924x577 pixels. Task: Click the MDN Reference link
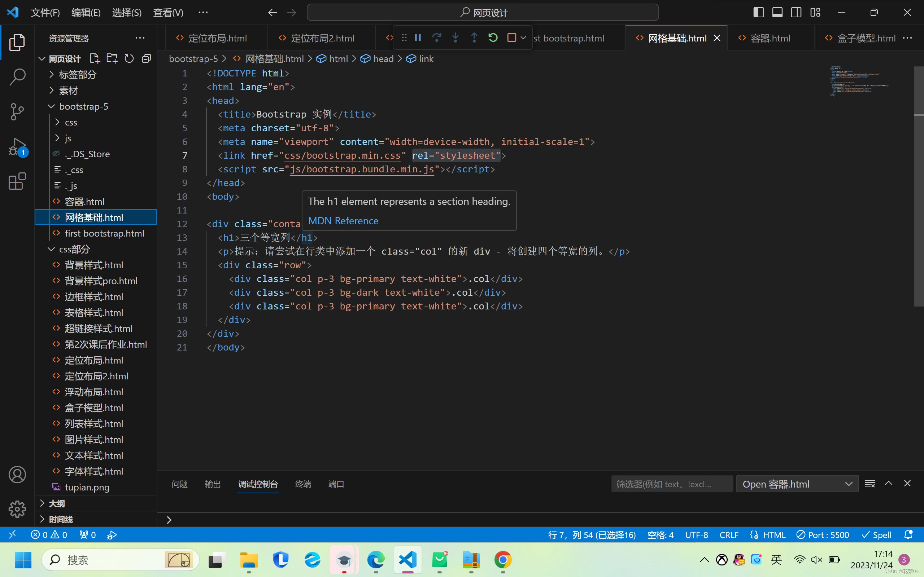[343, 221]
